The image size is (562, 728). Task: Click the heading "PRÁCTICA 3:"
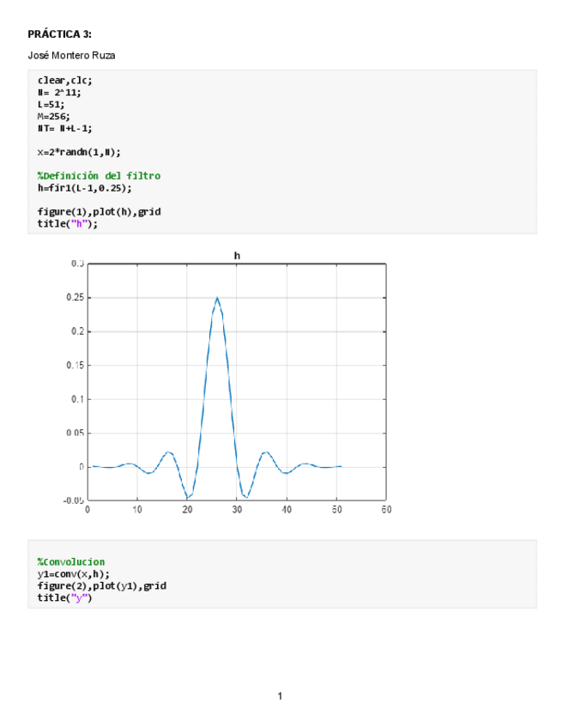pyautogui.click(x=59, y=33)
